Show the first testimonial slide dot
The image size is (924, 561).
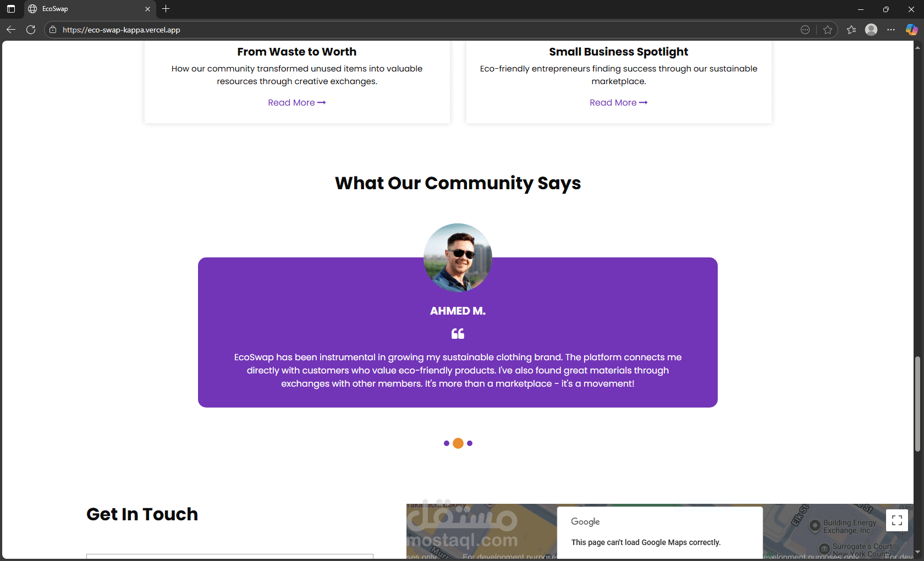(x=447, y=443)
